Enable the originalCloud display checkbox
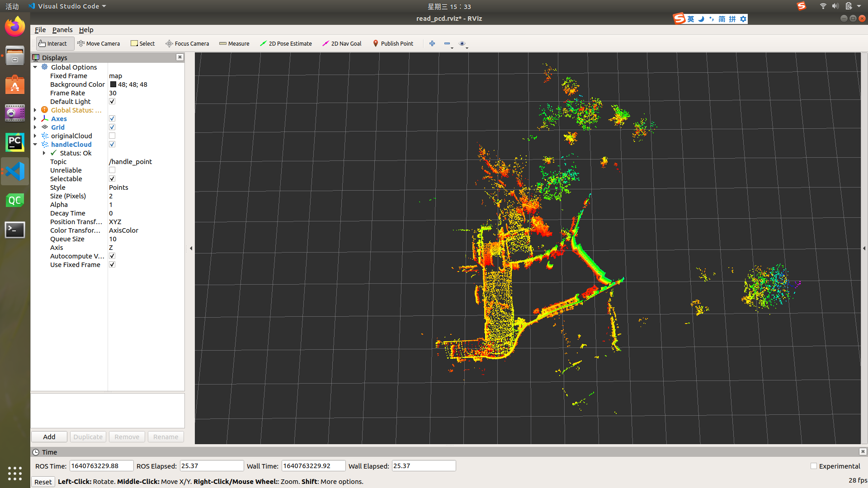This screenshot has width=868, height=488. click(112, 136)
